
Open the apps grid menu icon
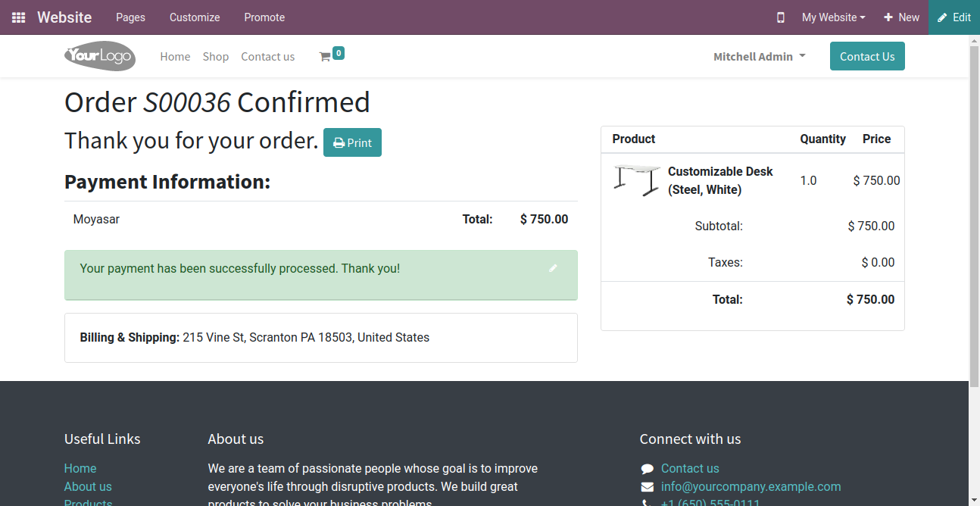click(18, 17)
